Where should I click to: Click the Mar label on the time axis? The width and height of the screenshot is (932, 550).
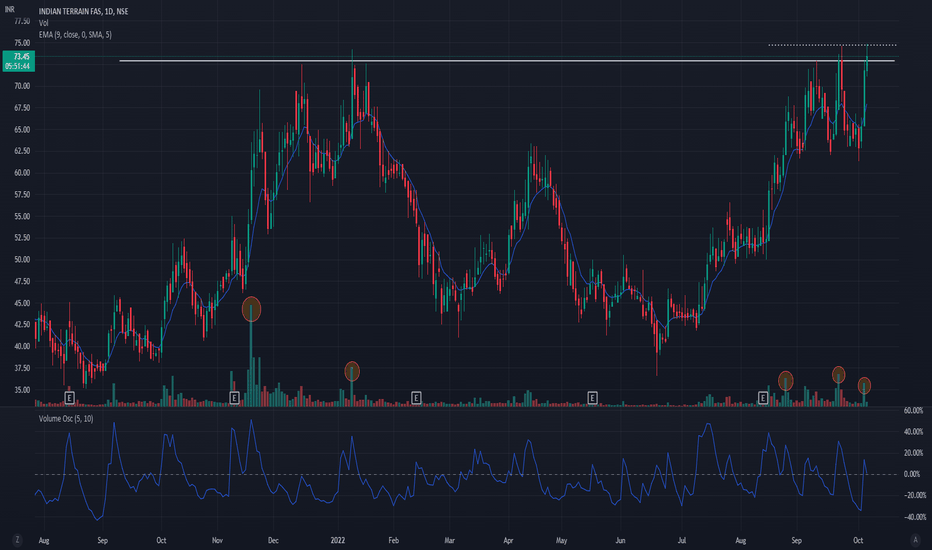[x=449, y=540]
